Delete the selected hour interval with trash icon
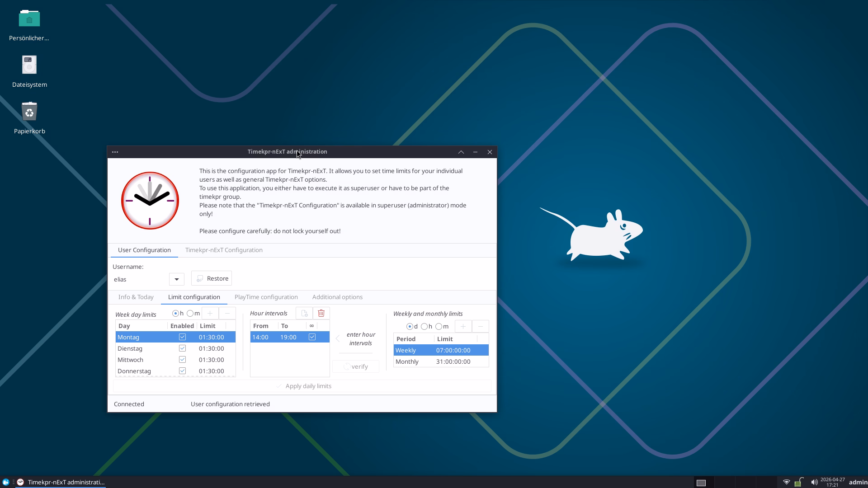 click(x=321, y=314)
